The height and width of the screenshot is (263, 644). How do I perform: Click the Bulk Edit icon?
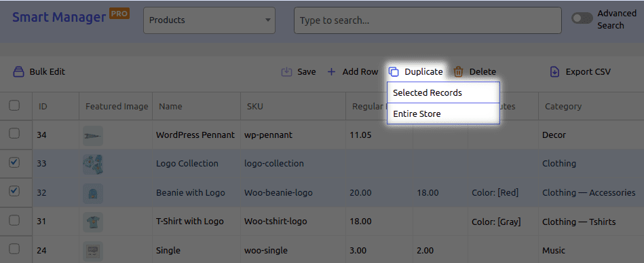click(x=18, y=71)
